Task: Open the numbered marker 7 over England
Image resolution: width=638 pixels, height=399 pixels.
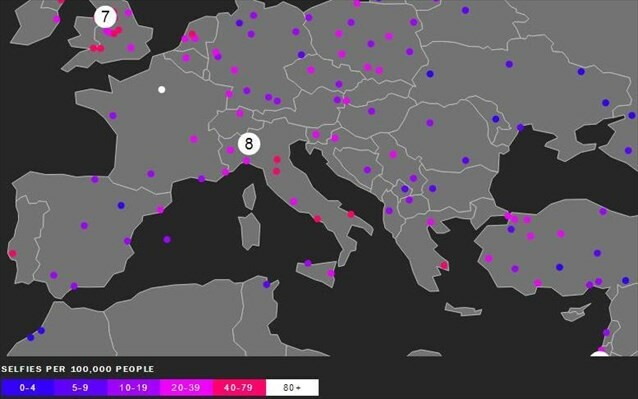Action: coord(105,17)
